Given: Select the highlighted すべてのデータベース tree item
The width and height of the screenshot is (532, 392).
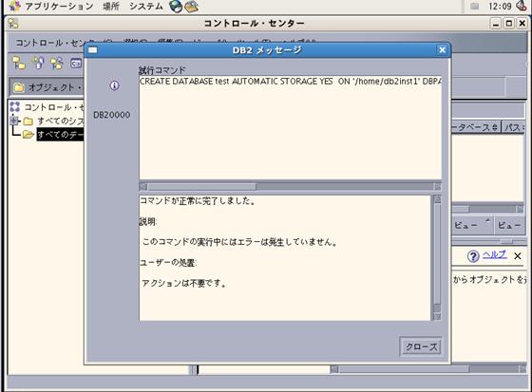Looking at the screenshot, I should pos(60,135).
